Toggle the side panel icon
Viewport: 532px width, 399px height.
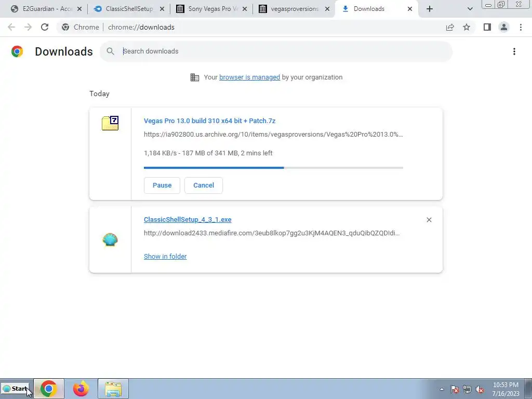487,27
